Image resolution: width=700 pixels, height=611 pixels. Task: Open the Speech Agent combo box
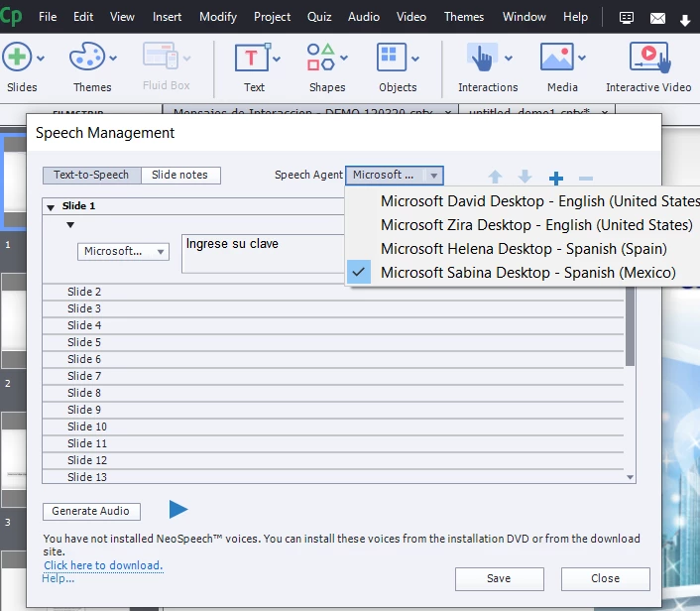click(395, 176)
